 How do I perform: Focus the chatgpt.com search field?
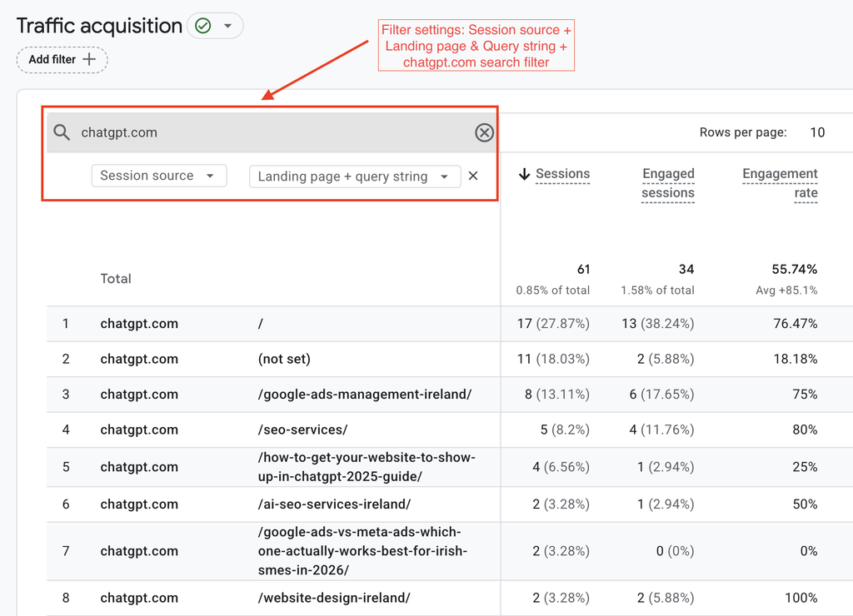tap(272, 132)
